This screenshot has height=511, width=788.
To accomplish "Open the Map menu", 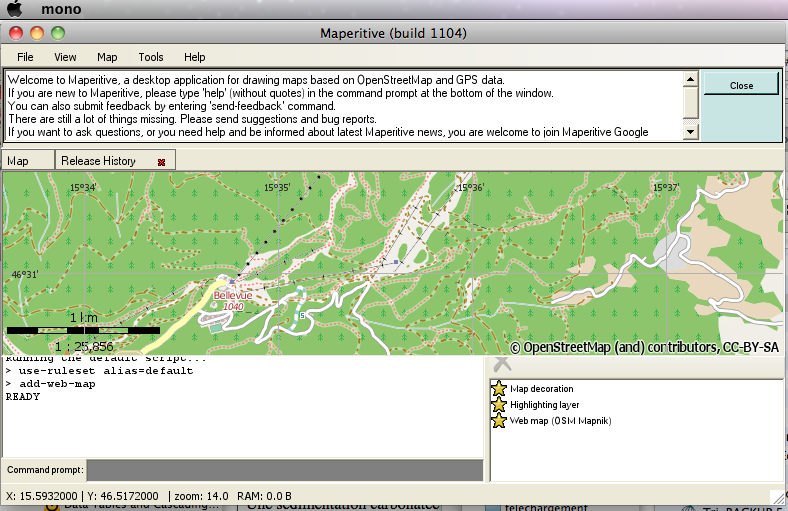I will click(107, 57).
